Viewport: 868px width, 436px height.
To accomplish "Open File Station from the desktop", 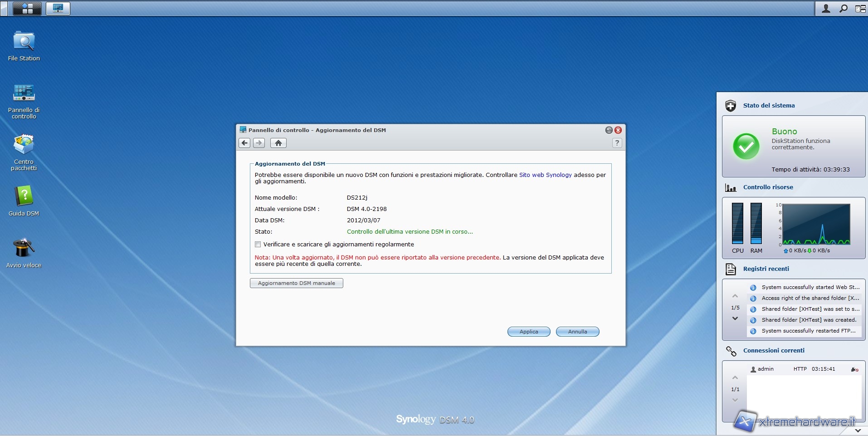I will (24, 42).
